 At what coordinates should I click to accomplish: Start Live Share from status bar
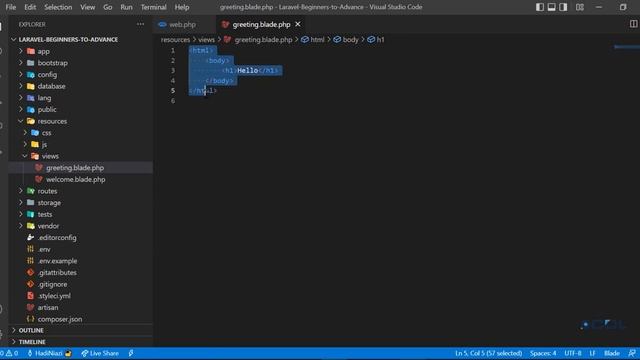click(100, 353)
